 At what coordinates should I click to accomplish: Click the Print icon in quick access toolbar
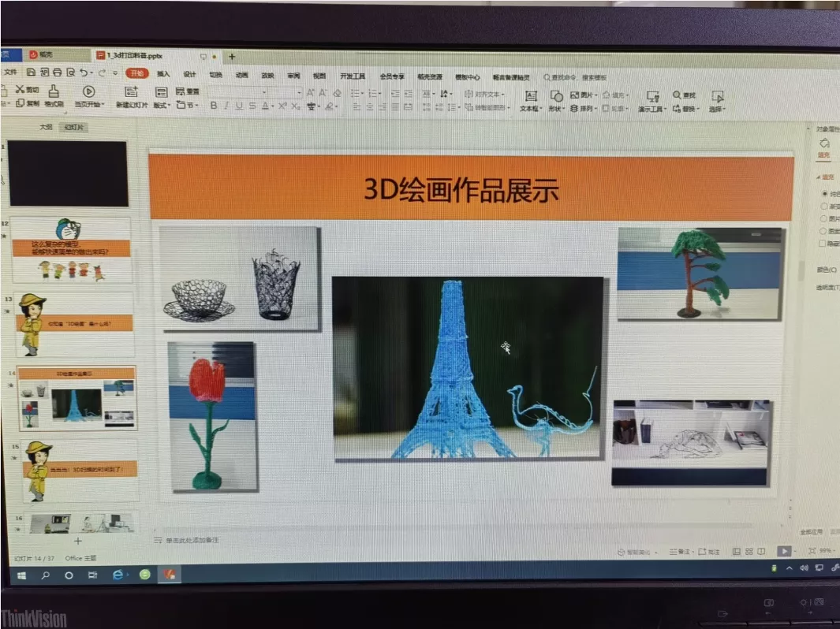[x=57, y=72]
